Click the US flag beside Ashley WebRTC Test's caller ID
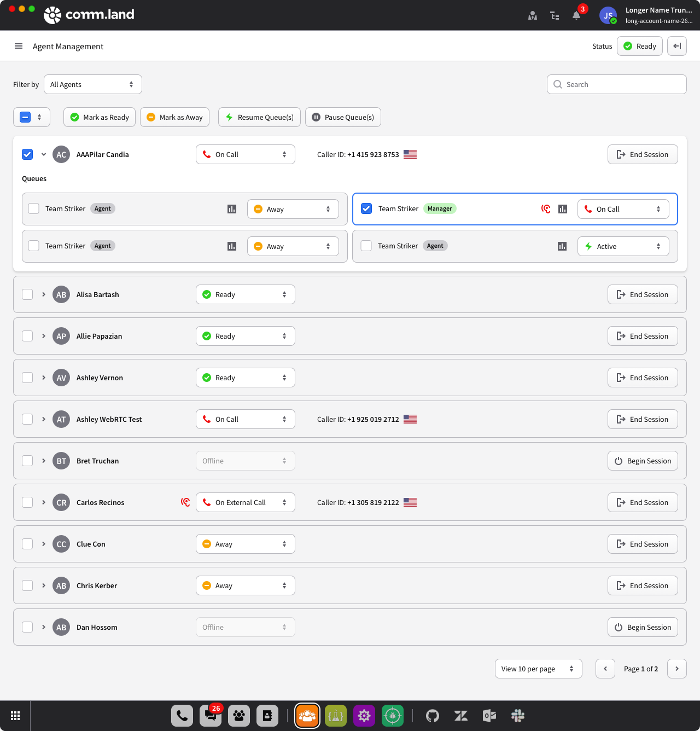This screenshot has width=700, height=731. [x=410, y=419]
